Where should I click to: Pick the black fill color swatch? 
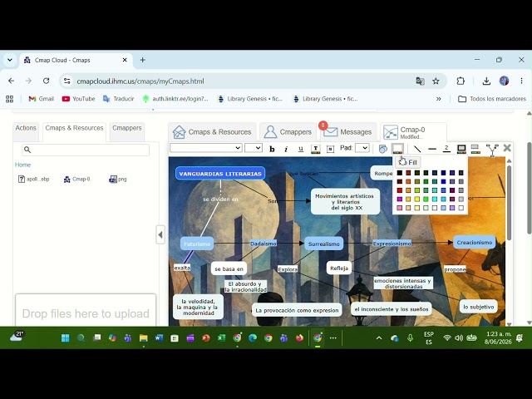tap(400, 173)
